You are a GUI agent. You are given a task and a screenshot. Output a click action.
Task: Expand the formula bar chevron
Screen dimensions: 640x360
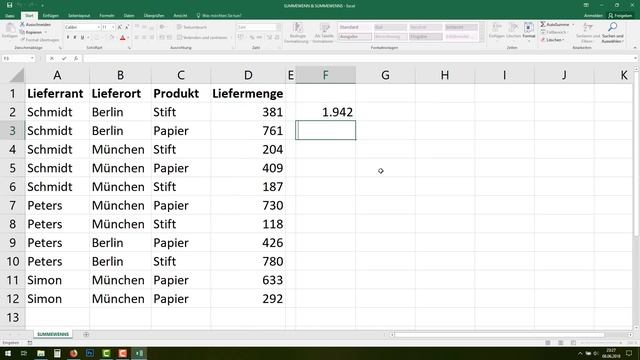[x=635, y=58]
